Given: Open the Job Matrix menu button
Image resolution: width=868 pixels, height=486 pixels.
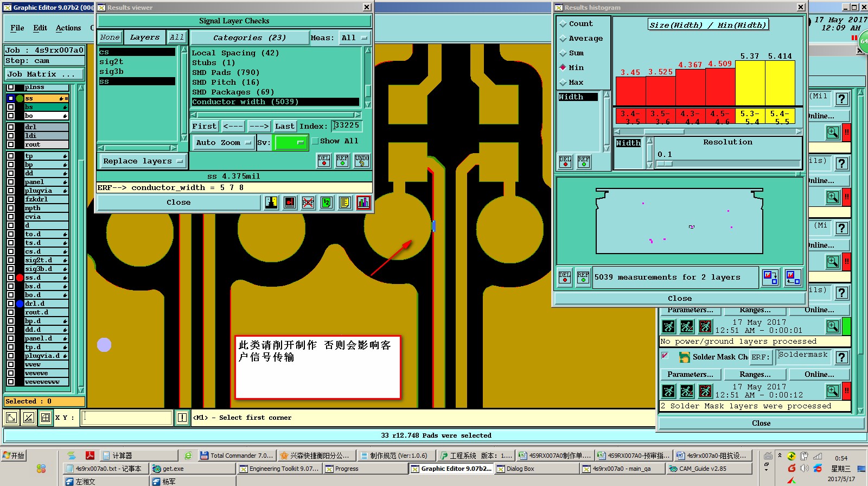Looking at the screenshot, I should [44, 74].
